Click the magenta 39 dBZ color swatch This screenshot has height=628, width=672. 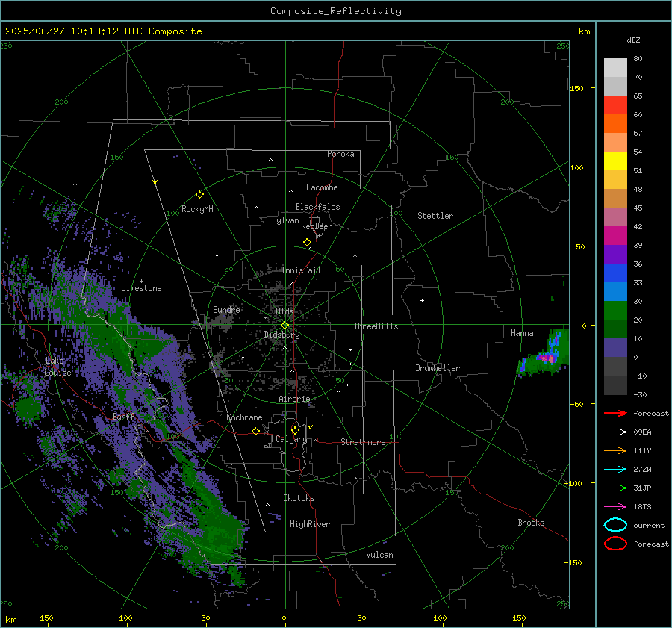coord(615,236)
